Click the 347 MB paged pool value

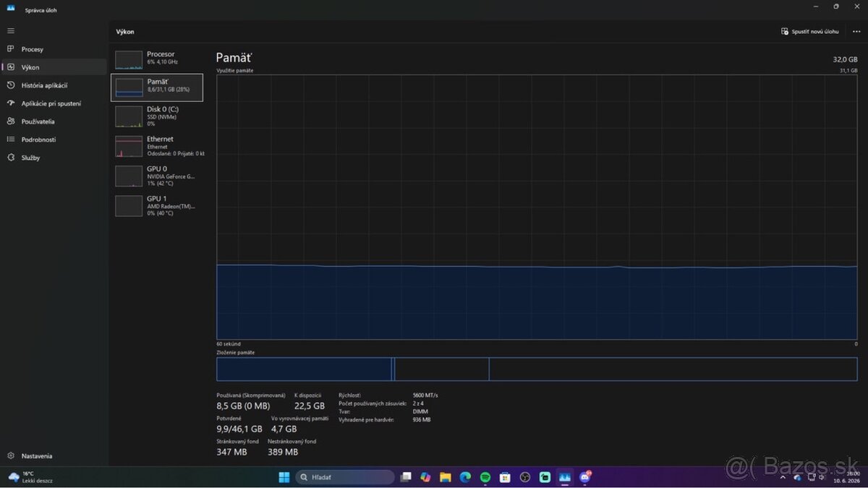click(231, 453)
